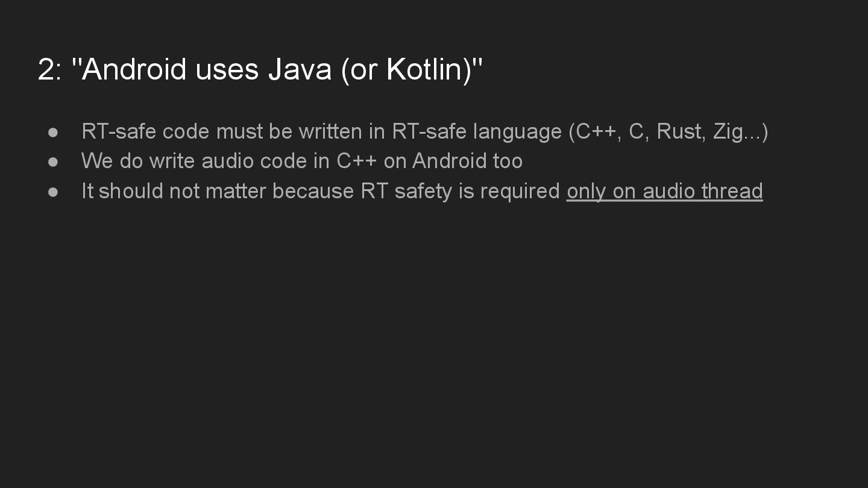
Task: Click "Android" in the slide title
Action: tap(134, 69)
